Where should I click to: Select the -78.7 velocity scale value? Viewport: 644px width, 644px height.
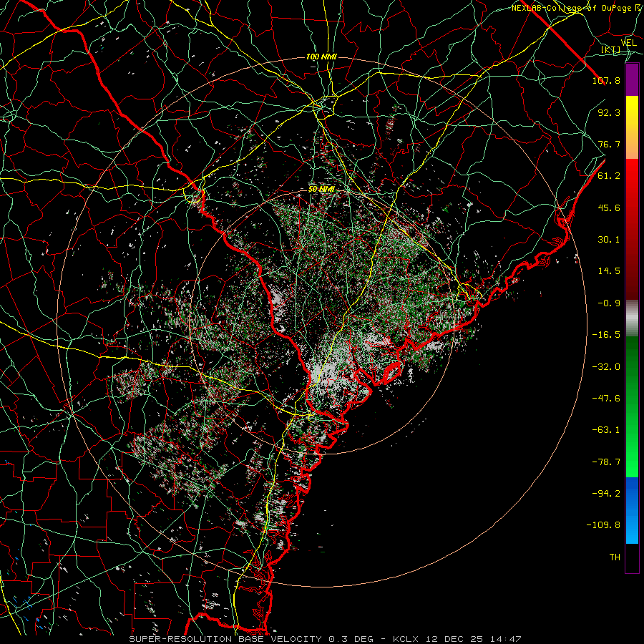[606, 462]
